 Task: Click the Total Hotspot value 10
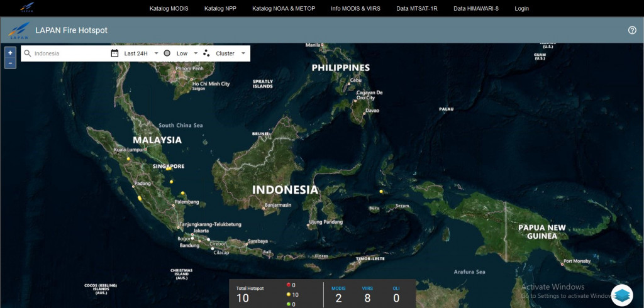[x=243, y=299]
